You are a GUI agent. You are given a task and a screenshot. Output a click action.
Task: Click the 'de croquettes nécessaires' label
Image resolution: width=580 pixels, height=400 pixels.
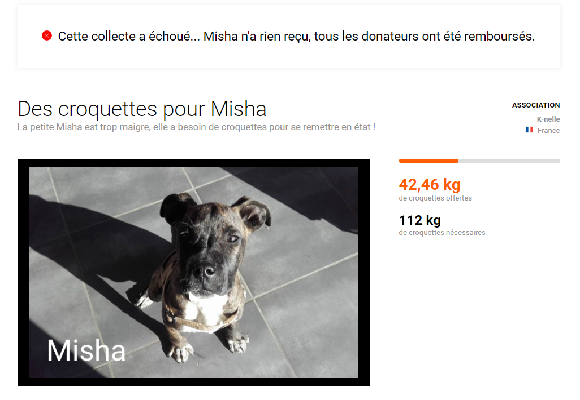[442, 232]
